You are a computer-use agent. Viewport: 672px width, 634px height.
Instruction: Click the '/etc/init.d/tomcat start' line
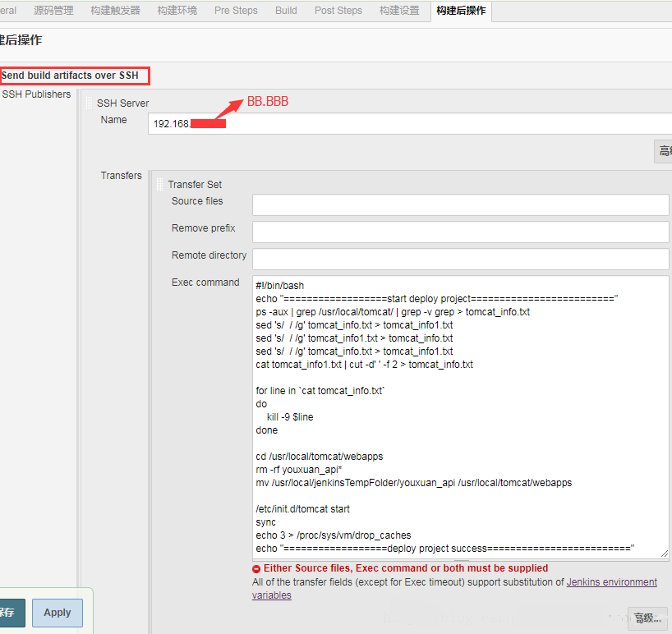click(302, 509)
